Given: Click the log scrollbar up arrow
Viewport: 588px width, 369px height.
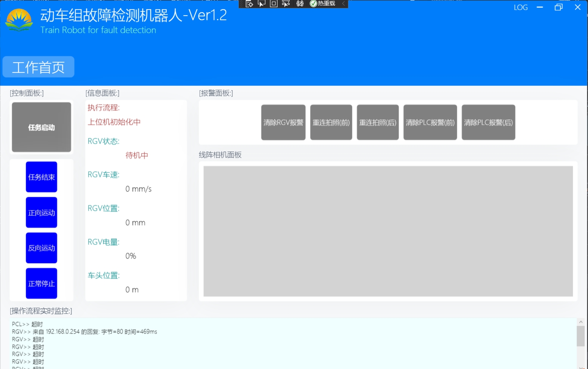Looking at the screenshot, I should tap(581, 322).
